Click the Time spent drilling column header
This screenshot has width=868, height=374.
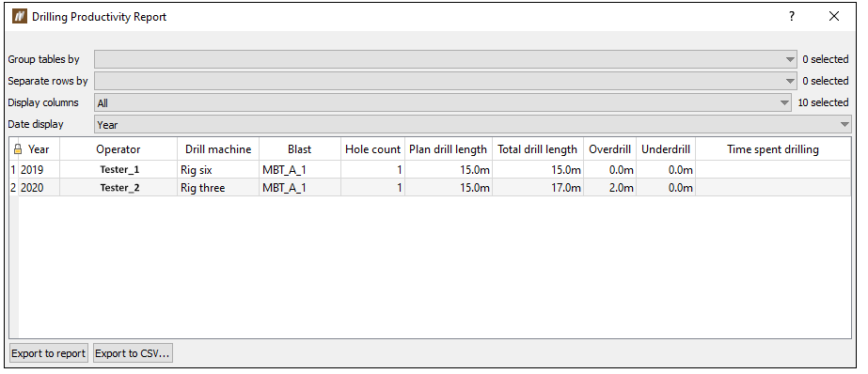[x=773, y=149]
